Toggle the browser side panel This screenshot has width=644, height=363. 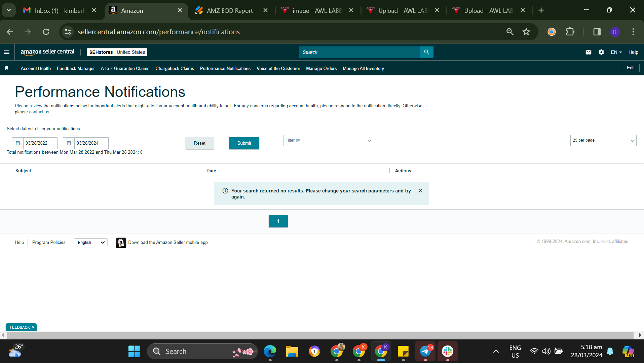coord(597,32)
